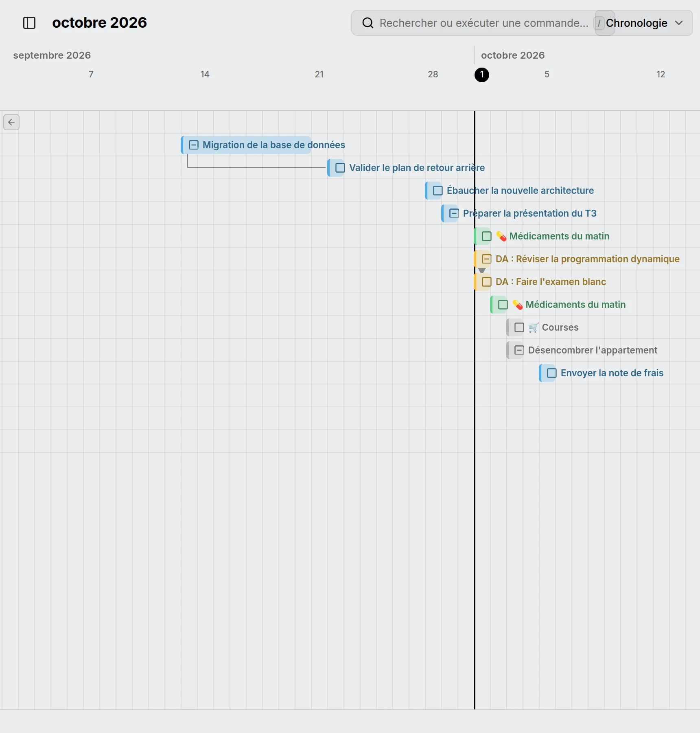Image resolution: width=700 pixels, height=733 pixels.
Task: Collapse Préparer la présentation du T3
Action: 454,213
